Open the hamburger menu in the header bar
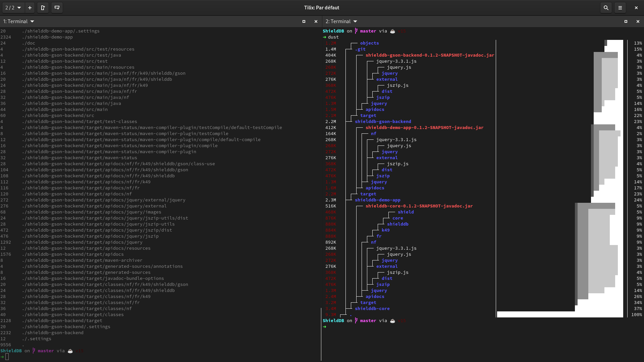Screen dimensions: 644x362 [620, 7]
